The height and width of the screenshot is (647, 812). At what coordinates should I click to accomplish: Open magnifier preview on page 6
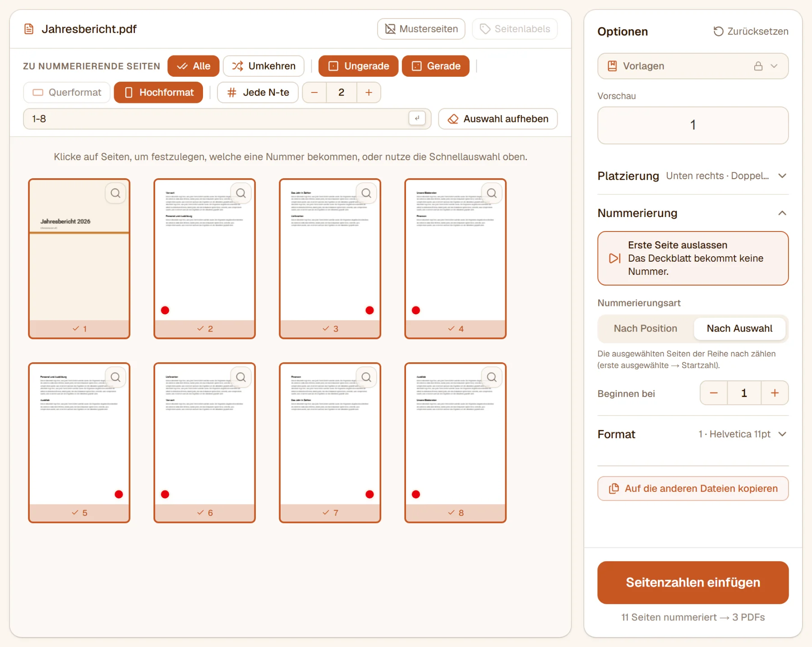[241, 377]
